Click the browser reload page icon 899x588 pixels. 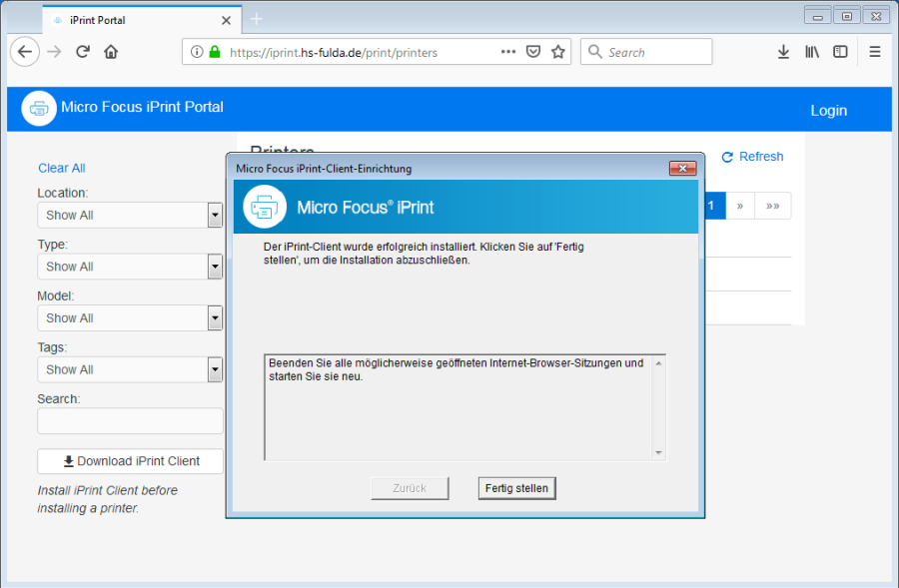click(83, 52)
